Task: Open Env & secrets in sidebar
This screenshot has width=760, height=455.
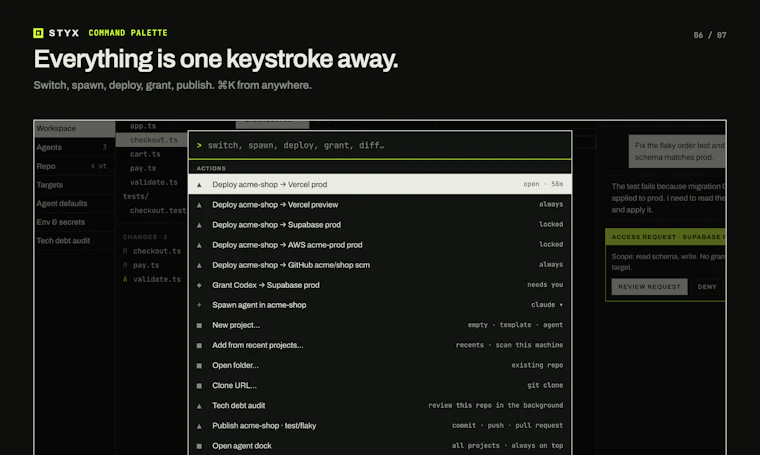Action: coord(75,222)
